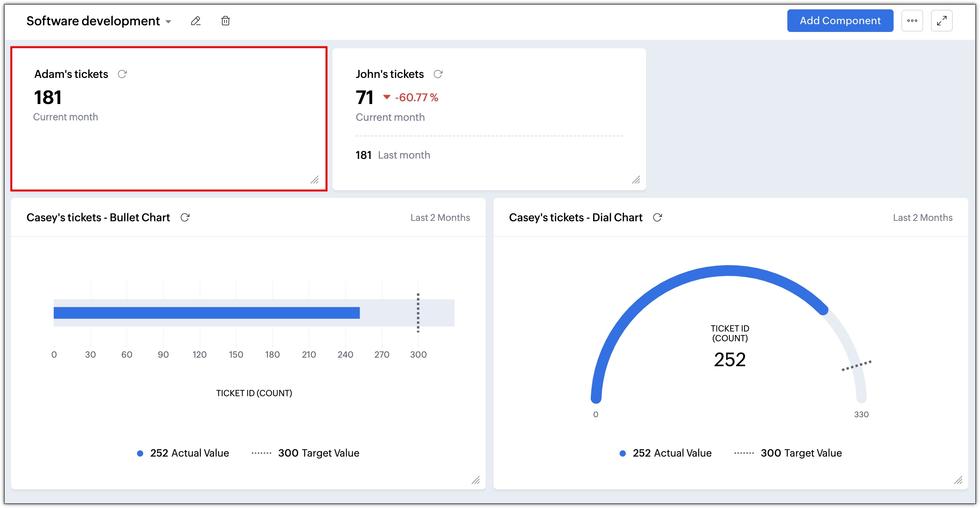Click the -60.77 % change indicator
This screenshot has height=508, width=980.
pyautogui.click(x=411, y=97)
